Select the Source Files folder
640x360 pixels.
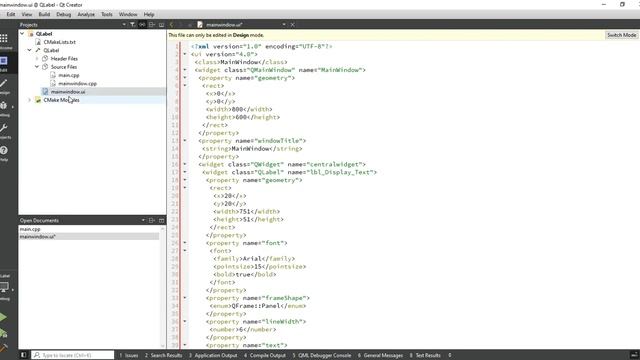(x=64, y=67)
